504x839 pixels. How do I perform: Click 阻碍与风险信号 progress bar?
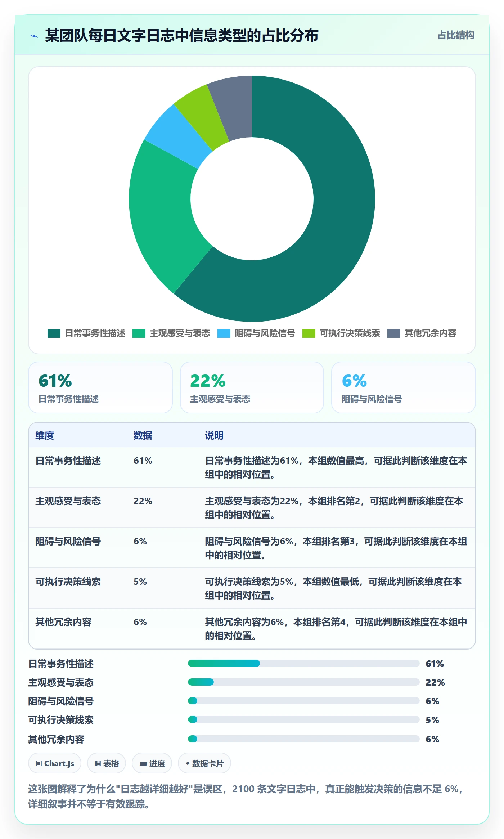tap(303, 701)
